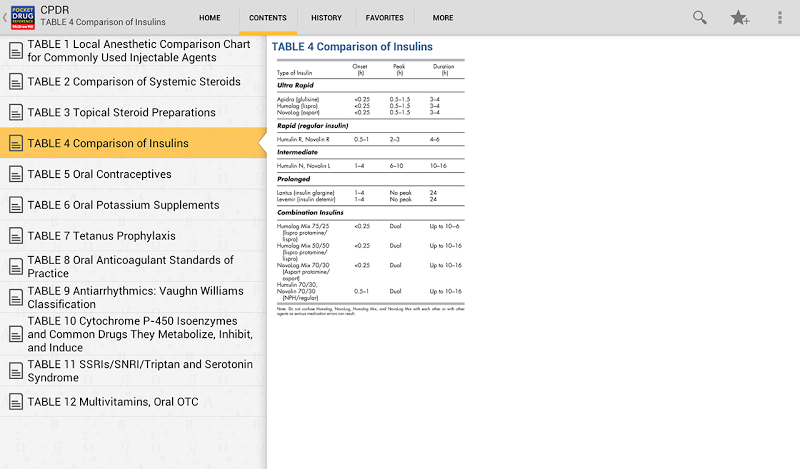
Task: Tap the insulin comparison table image
Action: pos(370,187)
